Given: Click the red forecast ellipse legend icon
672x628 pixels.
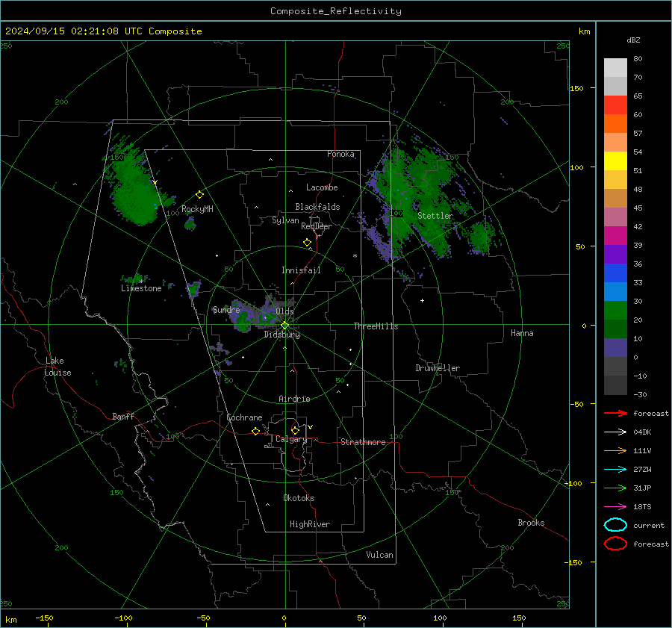Looking at the screenshot, I should (x=615, y=544).
